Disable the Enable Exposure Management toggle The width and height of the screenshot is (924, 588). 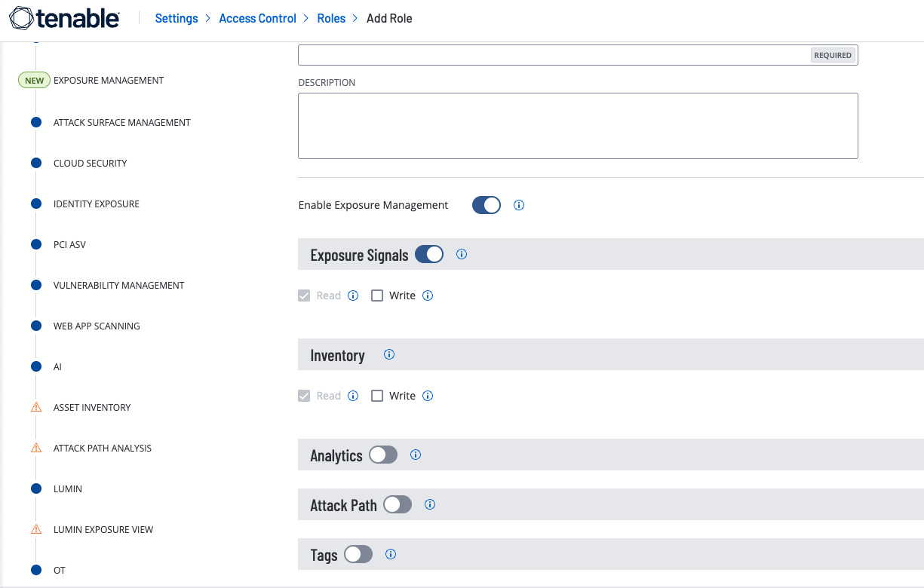pyautogui.click(x=487, y=205)
